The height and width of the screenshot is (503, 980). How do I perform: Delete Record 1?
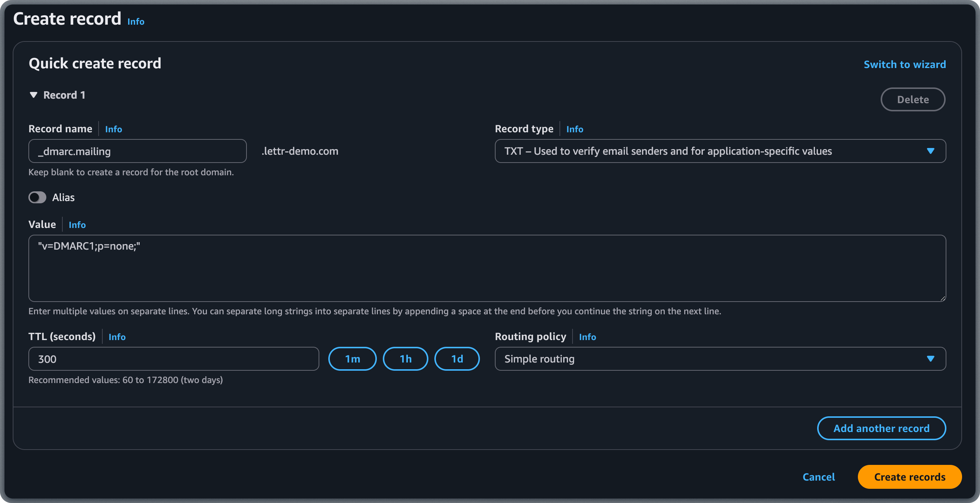pyautogui.click(x=913, y=99)
